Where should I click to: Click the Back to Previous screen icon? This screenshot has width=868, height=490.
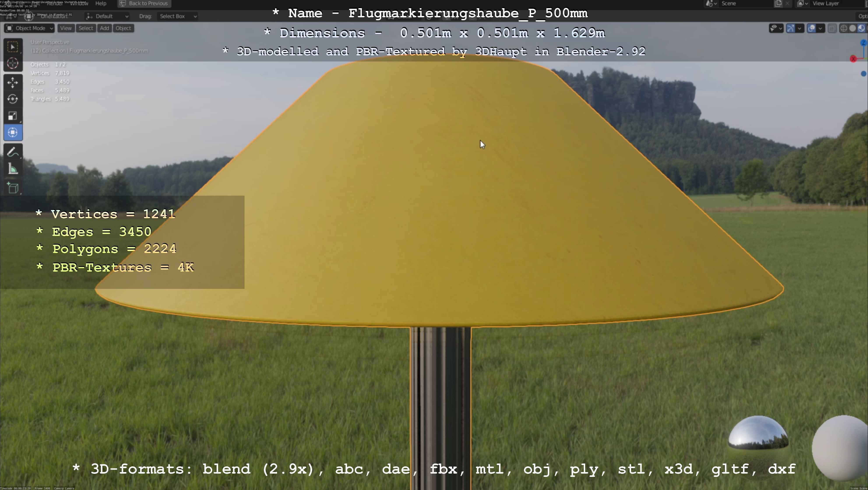[123, 3]
